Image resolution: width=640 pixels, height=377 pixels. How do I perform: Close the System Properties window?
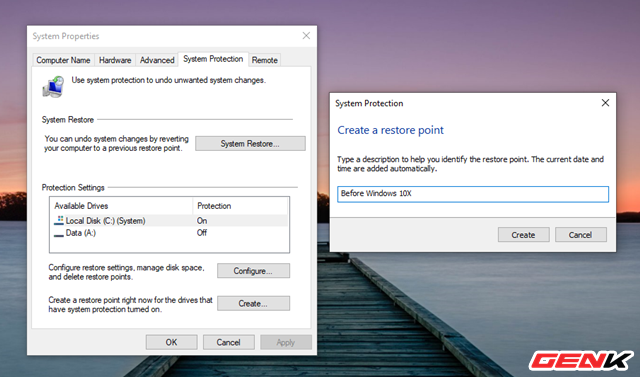pos(306,36)
